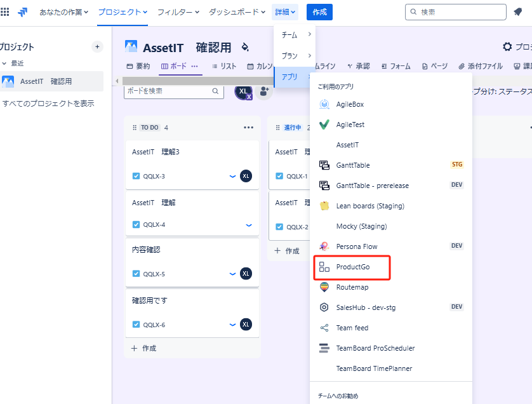Click the ボードを検索 search field
This screenshot has height=404, width=532.
(x=168, y=91)
